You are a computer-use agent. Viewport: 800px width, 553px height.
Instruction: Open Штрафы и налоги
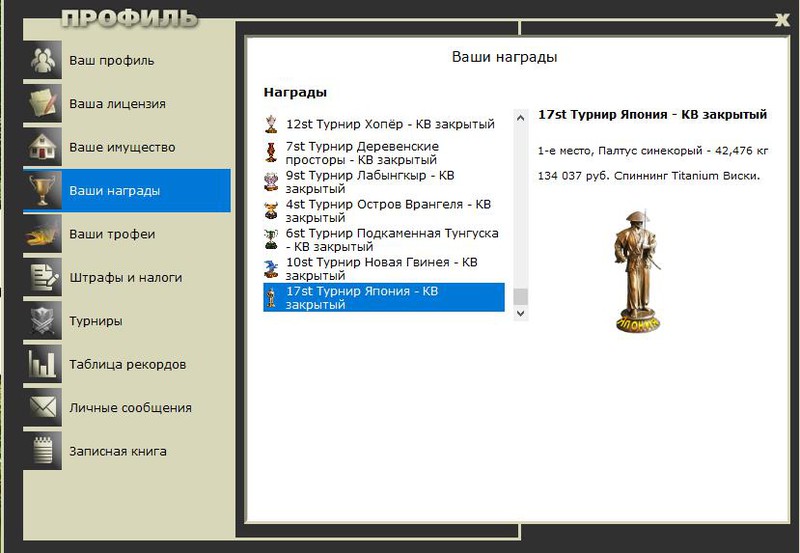coord(127,277)
